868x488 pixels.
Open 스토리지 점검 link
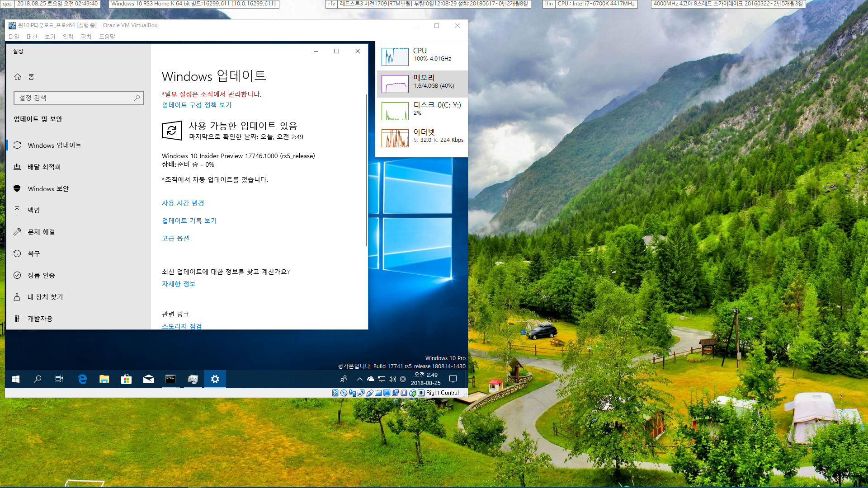point(182,326)
